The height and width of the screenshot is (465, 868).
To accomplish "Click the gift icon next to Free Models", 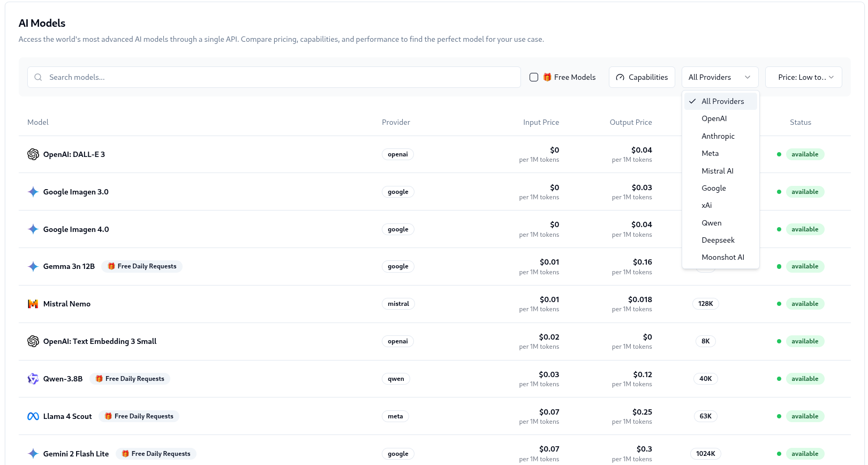I will [x=547, y=77].
